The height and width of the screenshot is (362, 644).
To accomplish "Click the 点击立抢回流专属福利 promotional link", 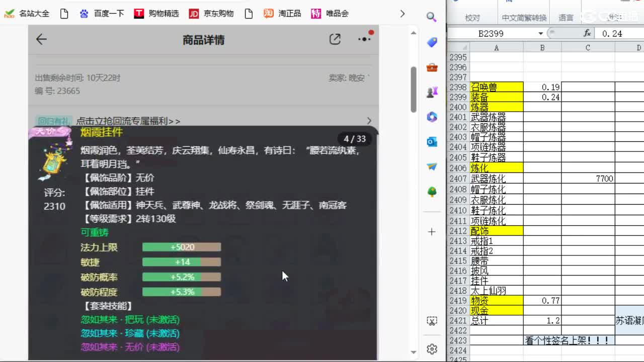I will tap(127, 121).
